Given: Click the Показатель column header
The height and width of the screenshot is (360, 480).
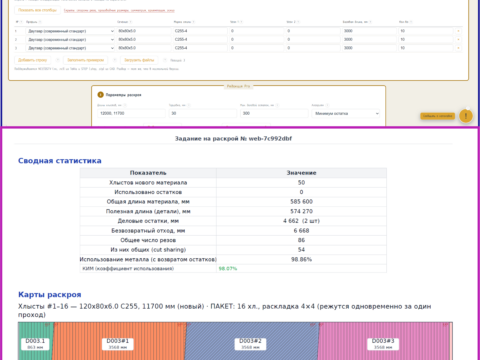Looking at the screenshot, I should pos(148,173).
